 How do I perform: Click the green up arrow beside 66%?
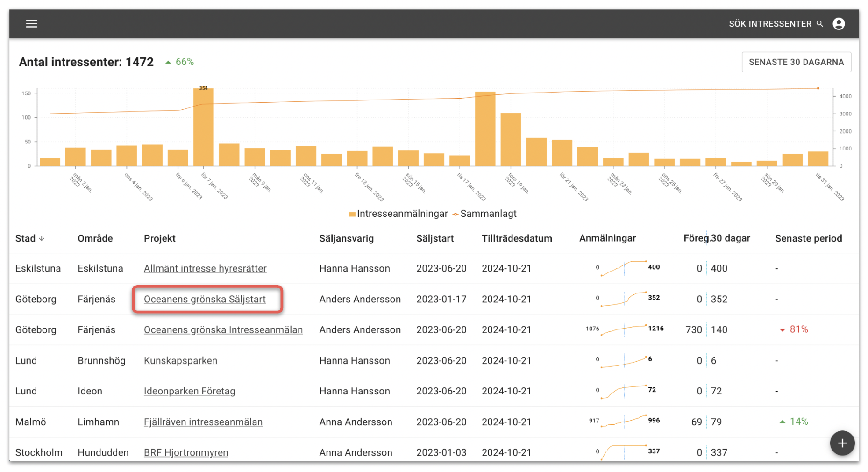click(x=168, y=62)
